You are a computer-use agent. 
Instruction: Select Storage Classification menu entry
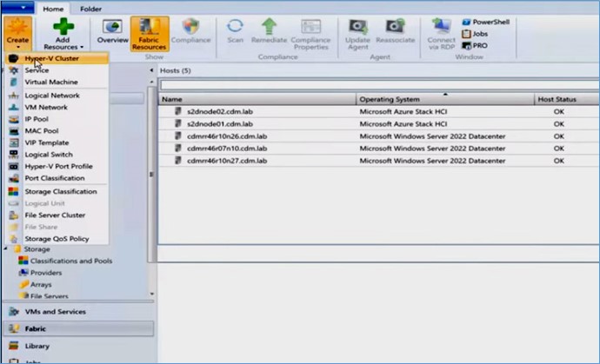coord(57,192)
